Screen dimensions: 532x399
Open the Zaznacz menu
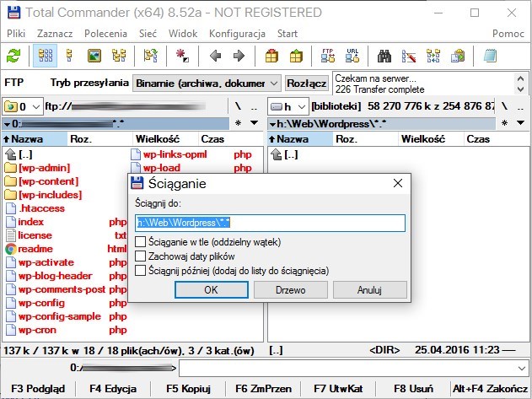point(55,34)
